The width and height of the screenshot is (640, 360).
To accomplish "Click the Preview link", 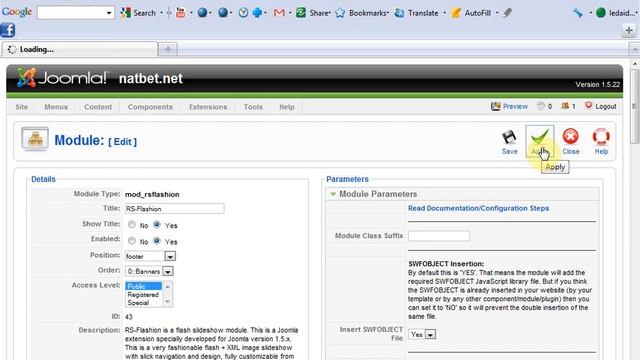I will pyautogui.click(x=515, y=107).
